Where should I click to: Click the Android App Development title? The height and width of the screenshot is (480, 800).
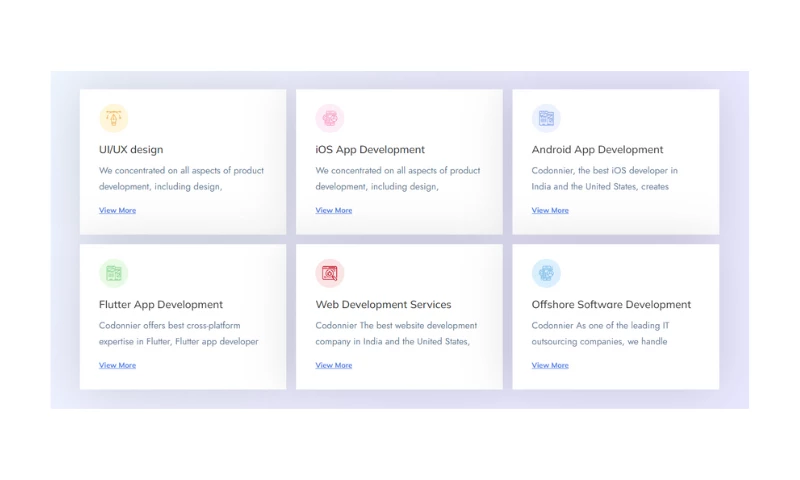[x=597, y=150]
